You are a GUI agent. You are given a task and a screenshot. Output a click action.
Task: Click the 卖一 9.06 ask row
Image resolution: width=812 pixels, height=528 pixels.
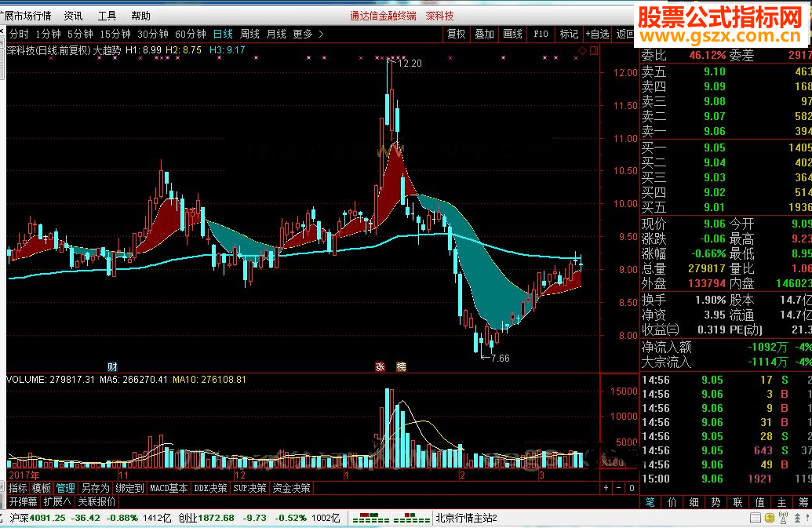[x=726, y=131]
